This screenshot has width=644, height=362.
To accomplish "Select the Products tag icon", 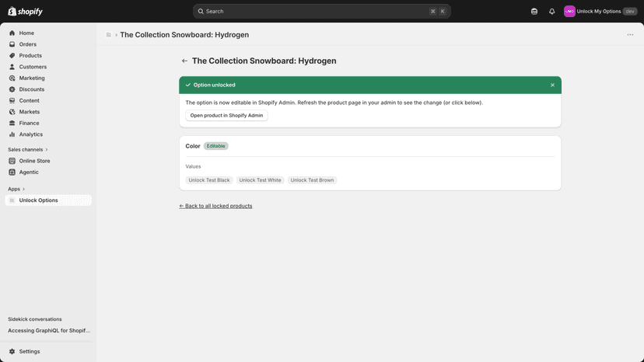I will coord(12,55).
